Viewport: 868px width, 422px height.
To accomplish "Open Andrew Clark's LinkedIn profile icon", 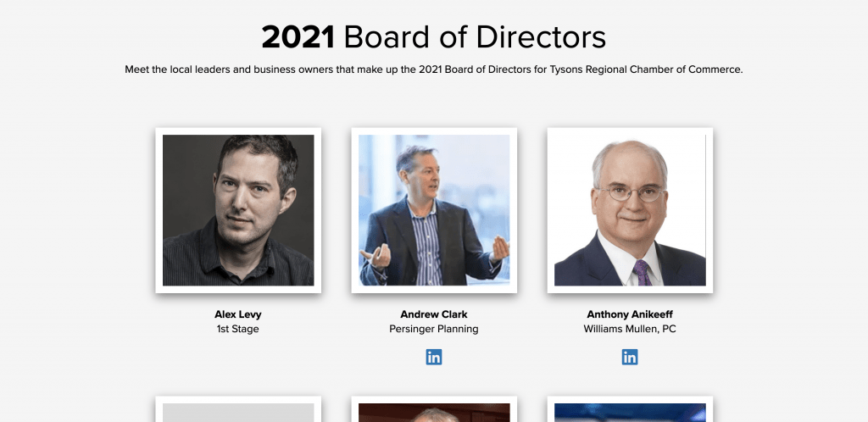I will click(x=433, y=358).
